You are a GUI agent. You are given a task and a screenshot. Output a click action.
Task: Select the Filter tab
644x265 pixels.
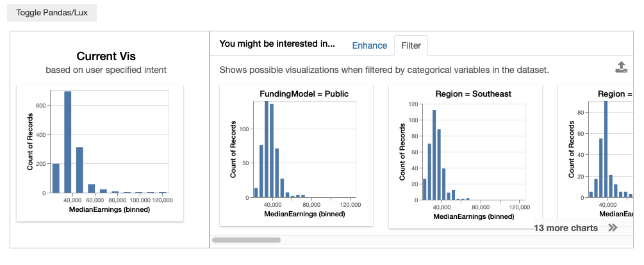411,45
